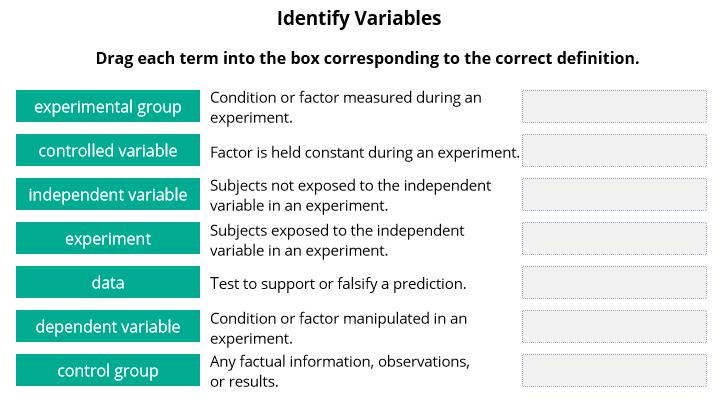Image resolution: width=720 pixels, height=405 pixels.
Task: Click drop box for 'factor manipulated' definition
Action: pos(614,327)
